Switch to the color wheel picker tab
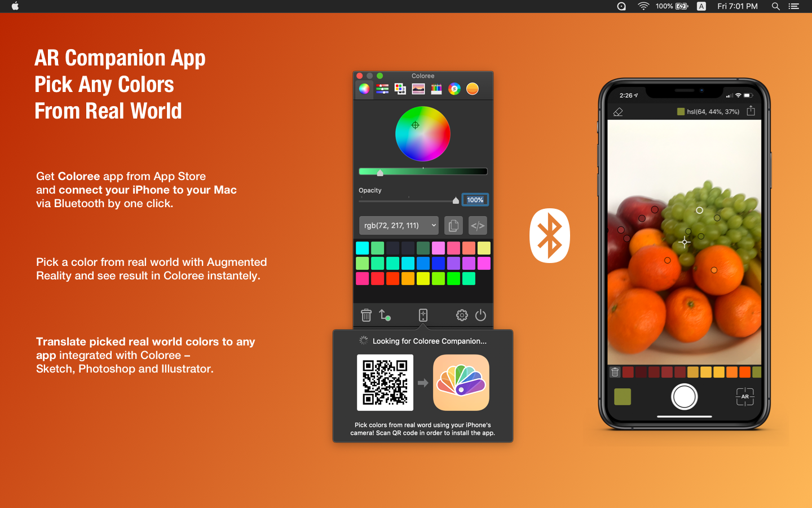This screenshot has height=508, width=812. pyautogui.click(x=364, y=89)
